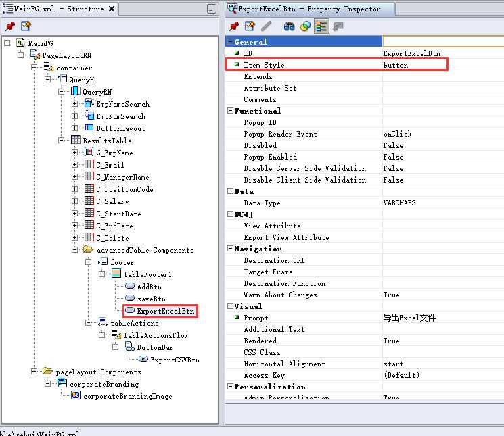Click the pencil edit icon in Property Inspector
504x436 pixels.
click(267, 26)
